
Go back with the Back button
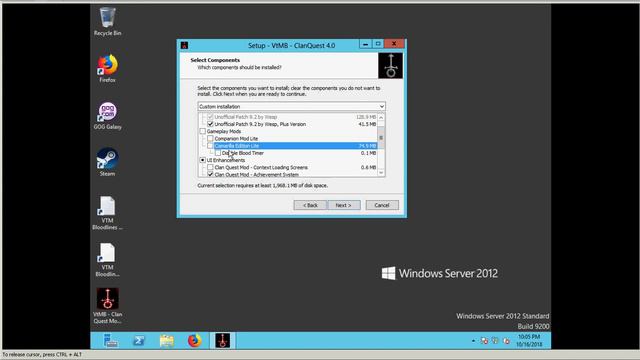(x=310, y=205)
